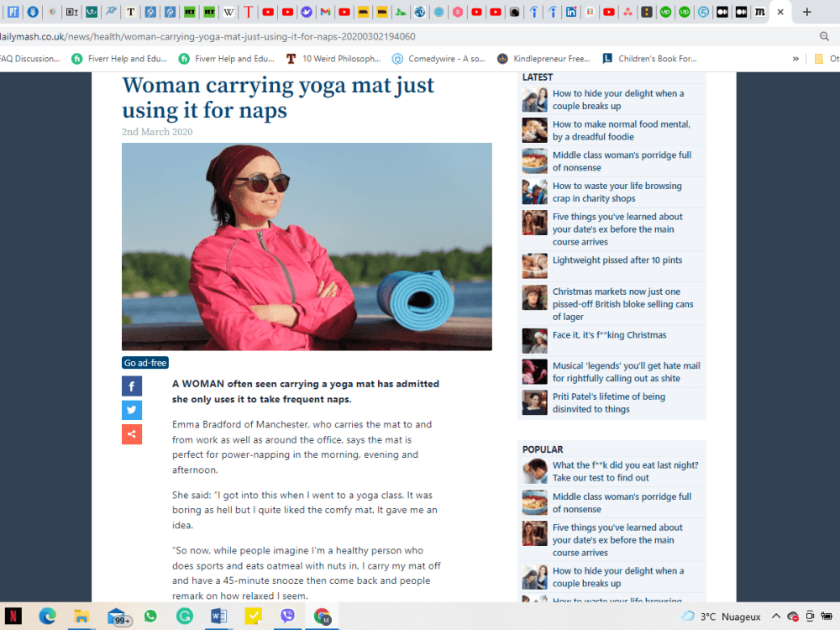Close the active Daily Mash tab
The image size is (840, 630).
pyautogui.click(x=780, y=12)
